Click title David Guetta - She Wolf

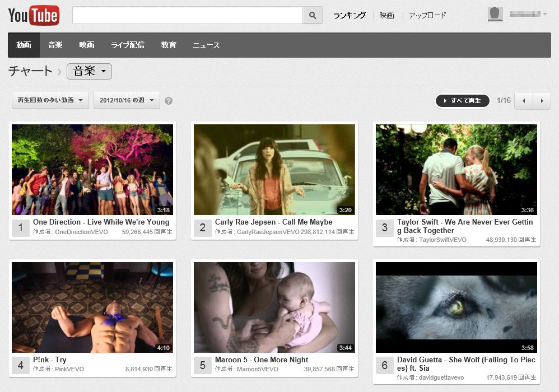pyautogui.click(x=466, y=364)
